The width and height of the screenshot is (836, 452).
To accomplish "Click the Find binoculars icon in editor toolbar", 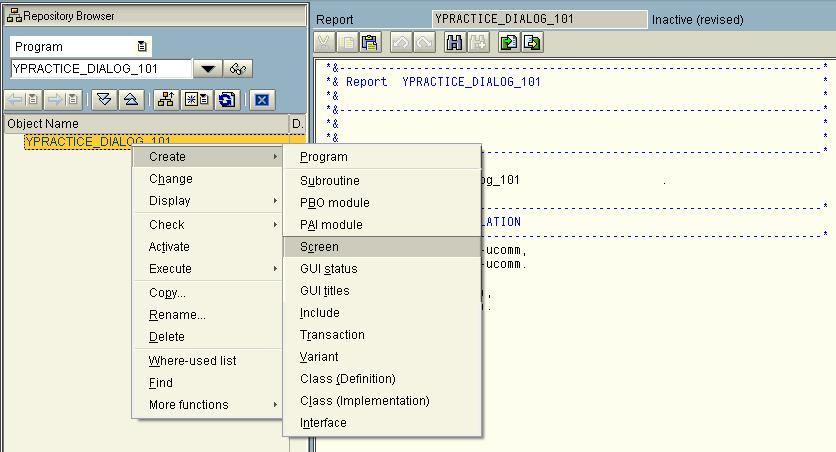I will tap(454, 43).
